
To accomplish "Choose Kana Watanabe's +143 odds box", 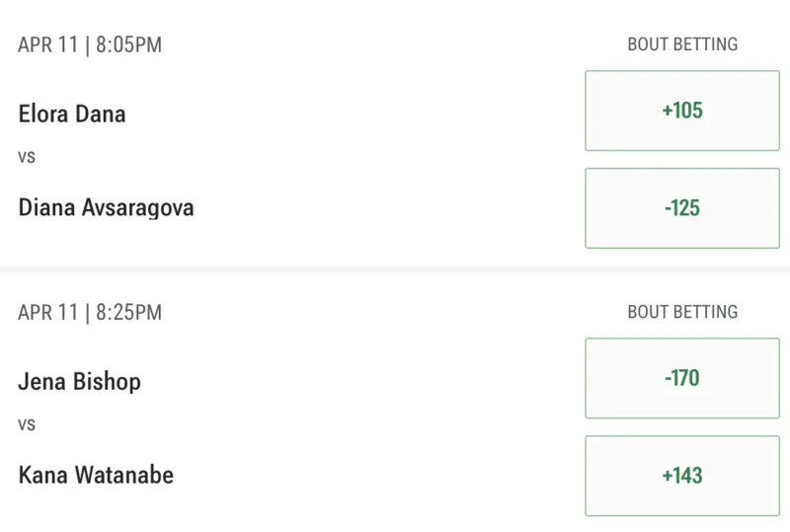I will (x=682, y=476).
